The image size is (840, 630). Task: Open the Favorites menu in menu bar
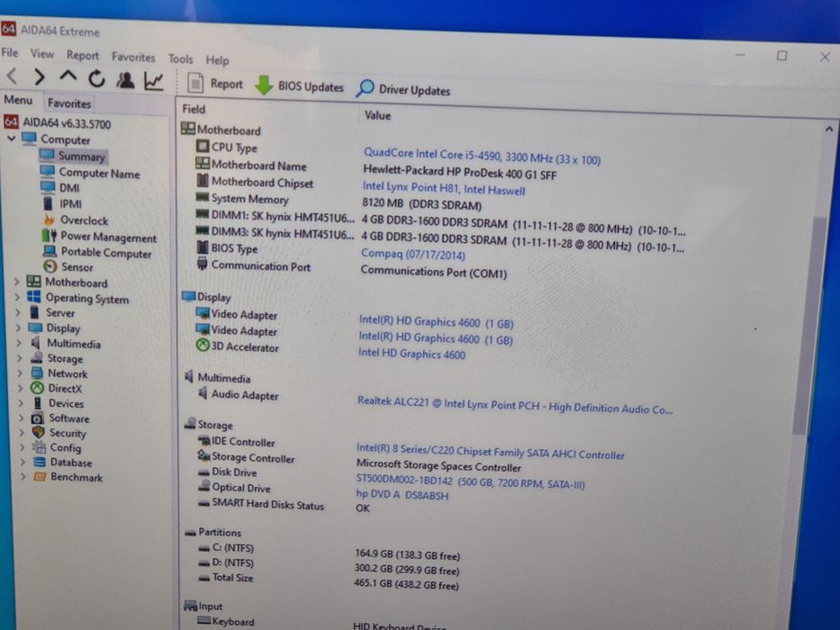[x=133, y=57]
